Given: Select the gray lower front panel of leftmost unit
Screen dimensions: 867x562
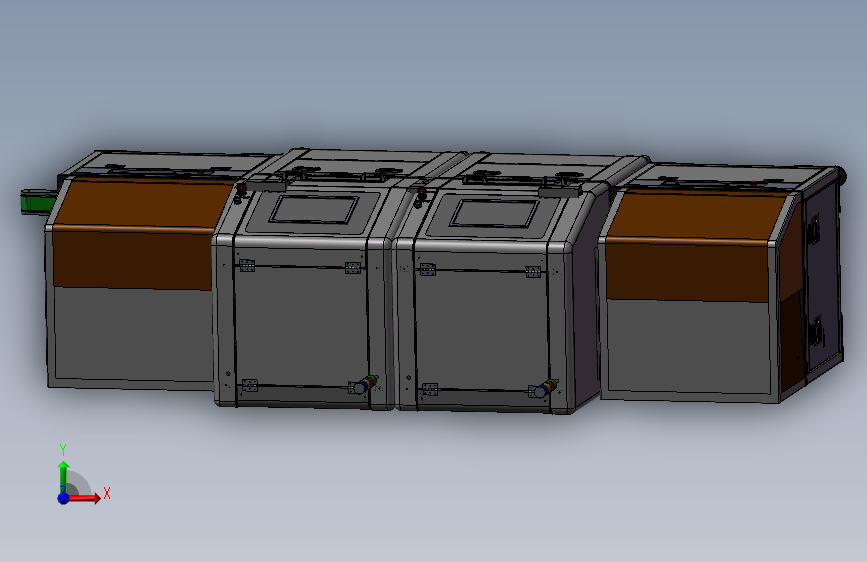Looking at the screenshot, I should [133, 335].
